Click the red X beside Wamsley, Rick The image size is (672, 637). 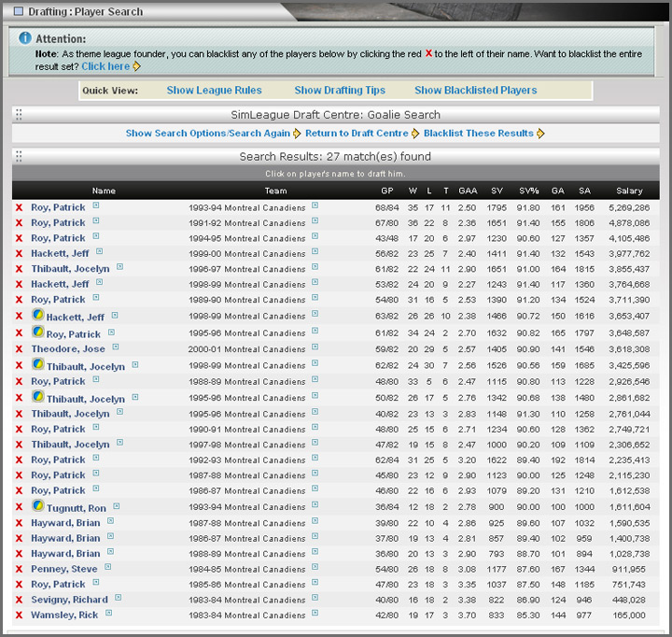19,615
